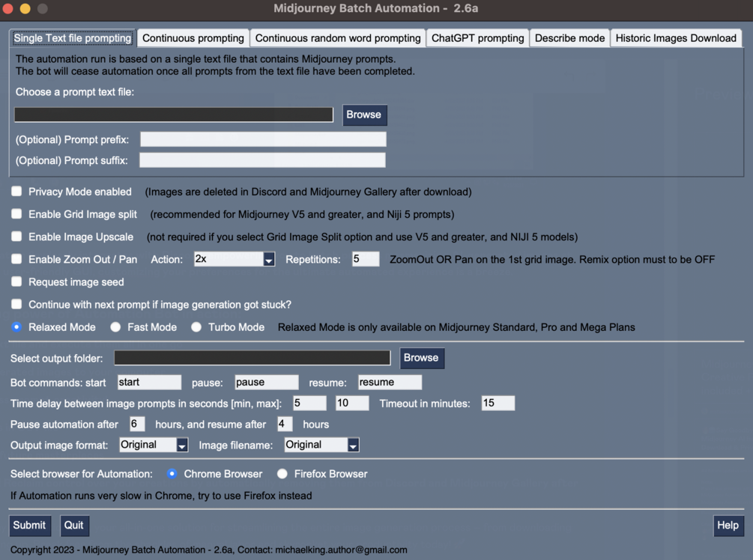Tick Enable Image Upscale checkbox
This screenshot has width=753, height=560.
click(16, 236)
